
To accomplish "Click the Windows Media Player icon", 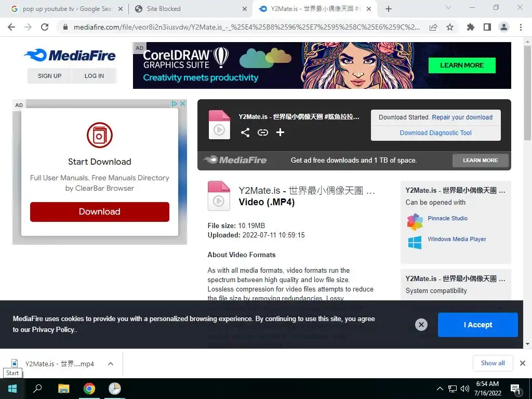I will point(415,243).
